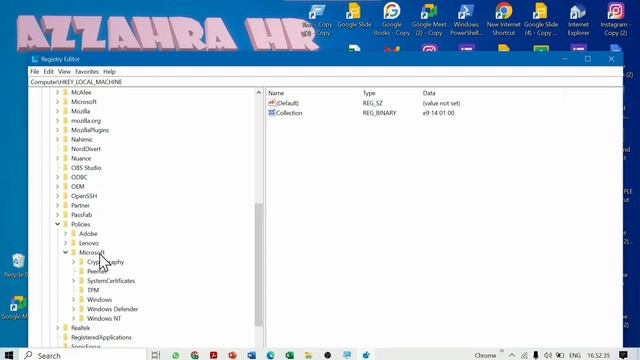Open the volume control in system tray
The height and width of the screenshot is (360, 640).
[548, 356]
